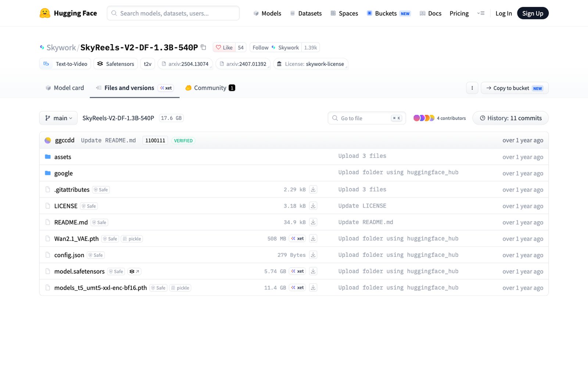Screen dimensions: 588x368
Task: Open the Community tab
Action: click(210, 88)
